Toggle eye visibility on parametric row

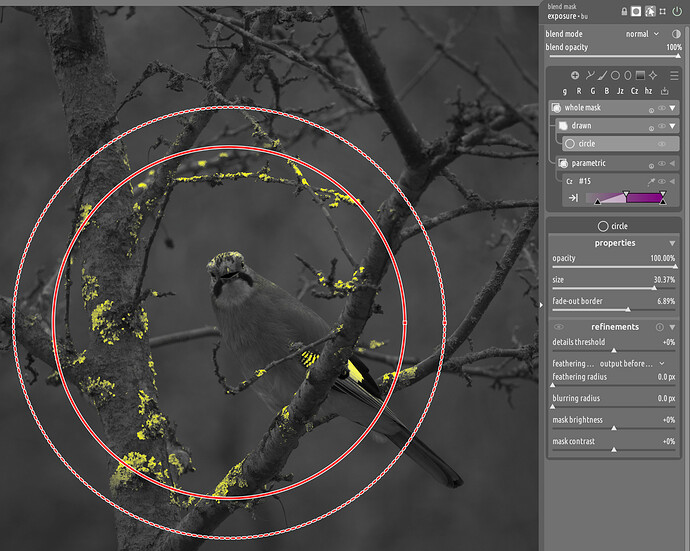(x=661, y=163)
